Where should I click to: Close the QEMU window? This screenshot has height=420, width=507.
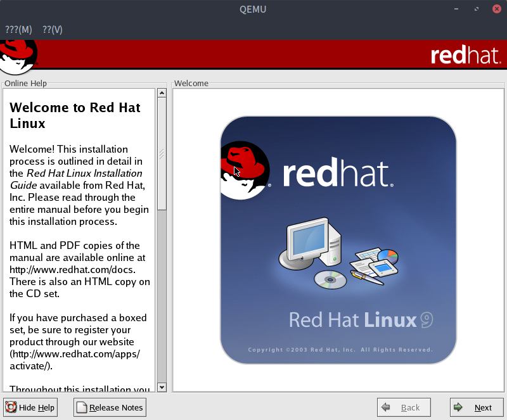point(496,9)
